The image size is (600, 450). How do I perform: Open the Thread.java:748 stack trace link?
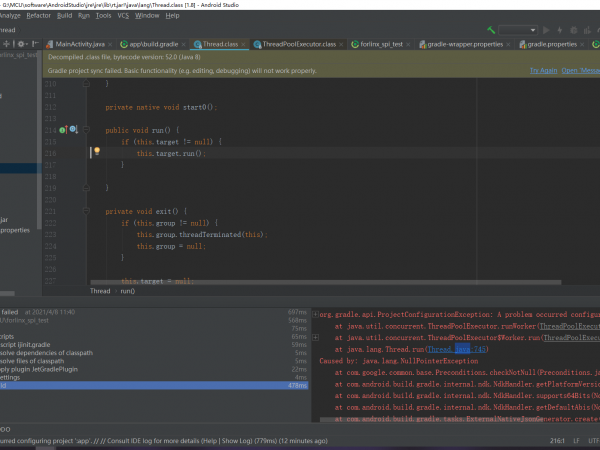(x=454, y=350)
